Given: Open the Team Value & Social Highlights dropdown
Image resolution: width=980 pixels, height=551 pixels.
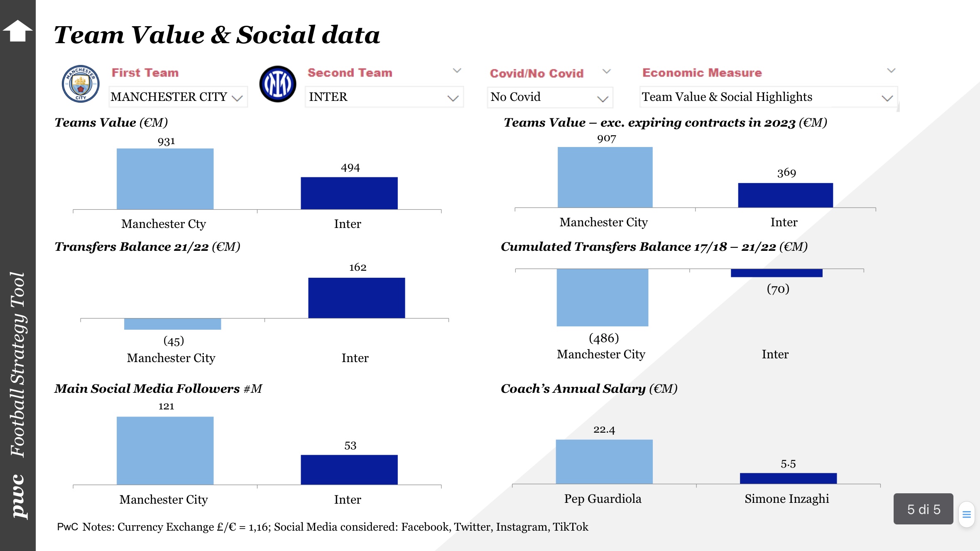Looking at the screenshot, I should point(768,97).
